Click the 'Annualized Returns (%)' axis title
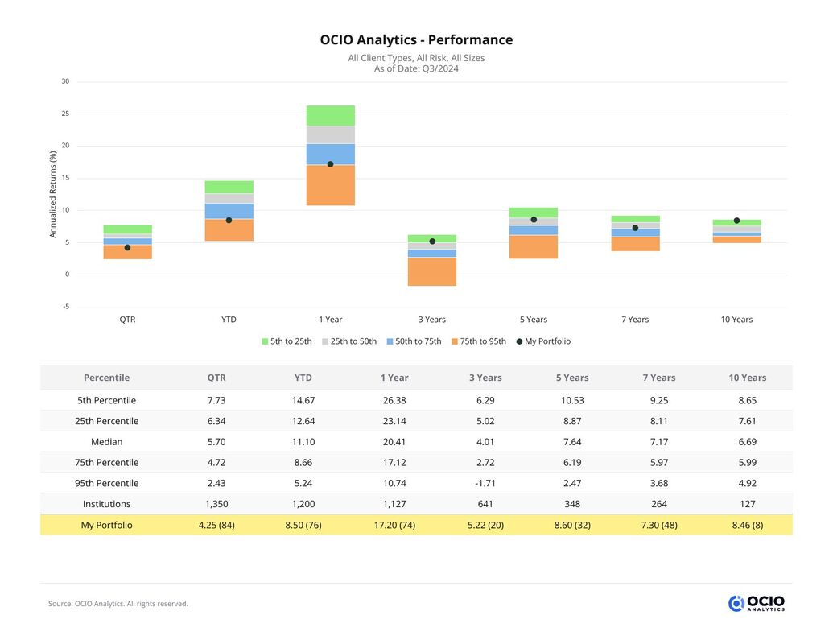The height and width of the screenshot is (644, 833). point(52,195)
